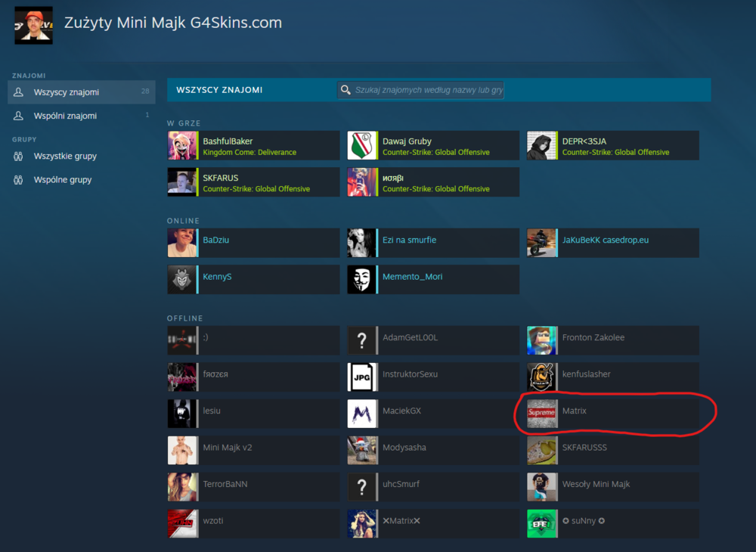This screenshot has width=756, height=552.
Task: Open BashfulBaker's profile name
Action: coord(228,141)
